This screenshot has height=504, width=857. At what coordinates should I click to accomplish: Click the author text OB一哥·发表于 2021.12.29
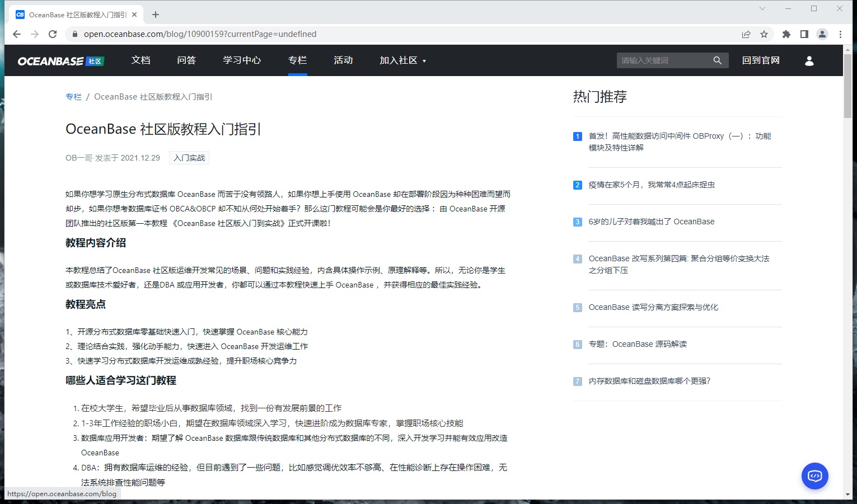coord(113,158)
